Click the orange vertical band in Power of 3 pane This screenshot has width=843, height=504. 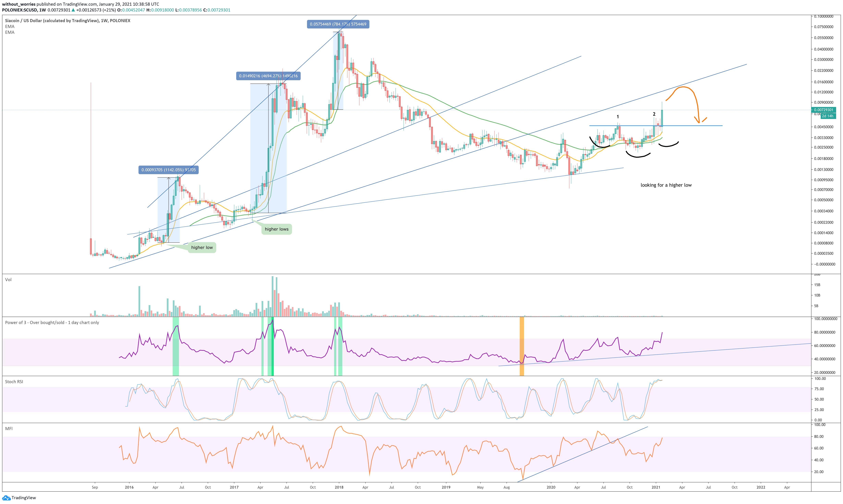[521, 346]
